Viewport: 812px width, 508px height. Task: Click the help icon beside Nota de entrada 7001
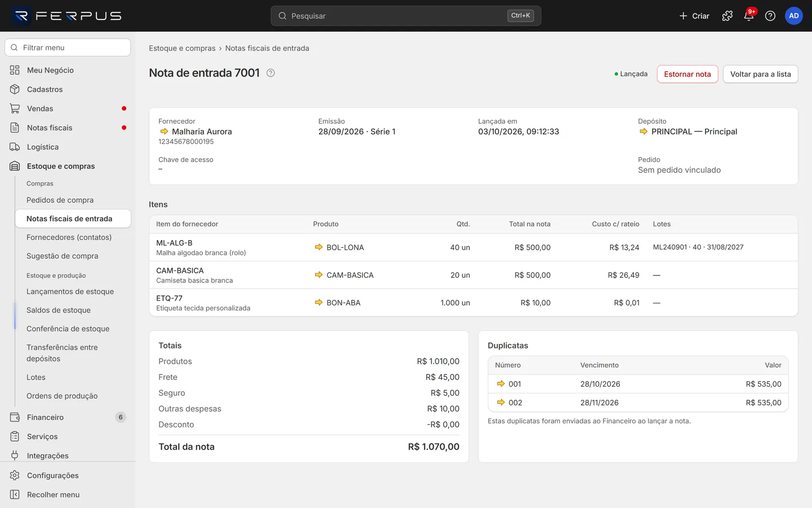270,73
